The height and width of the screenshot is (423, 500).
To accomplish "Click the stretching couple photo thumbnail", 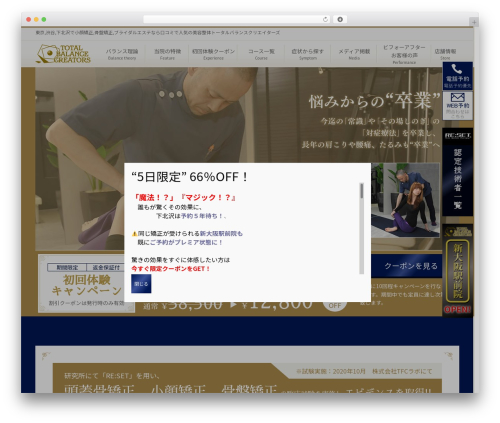I will click(x=405, y=200).
